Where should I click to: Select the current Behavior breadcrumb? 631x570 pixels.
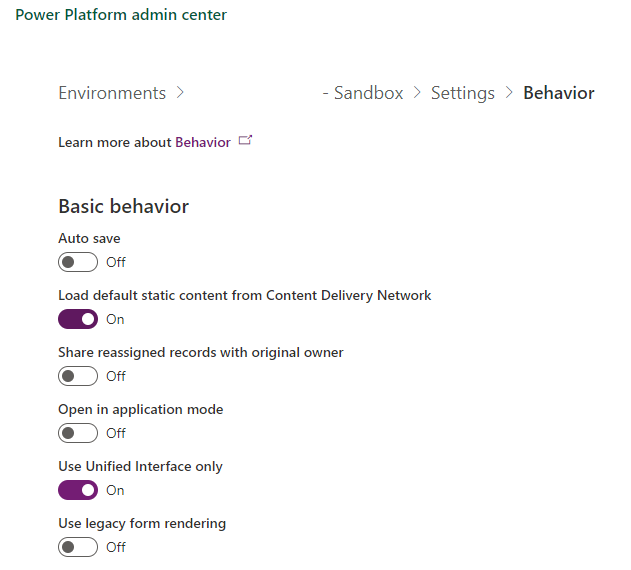pyautogui.click(x=558, y=93)
